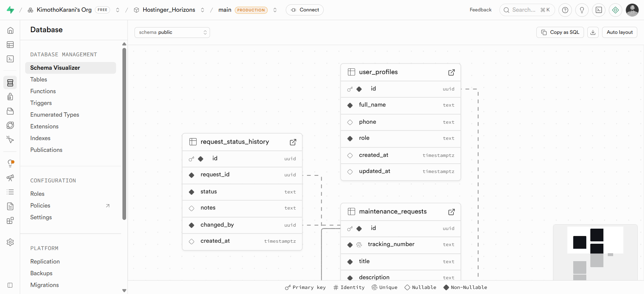Expand the main branch switcher
This screenshot has width=644, height=294.
[275, 10]
